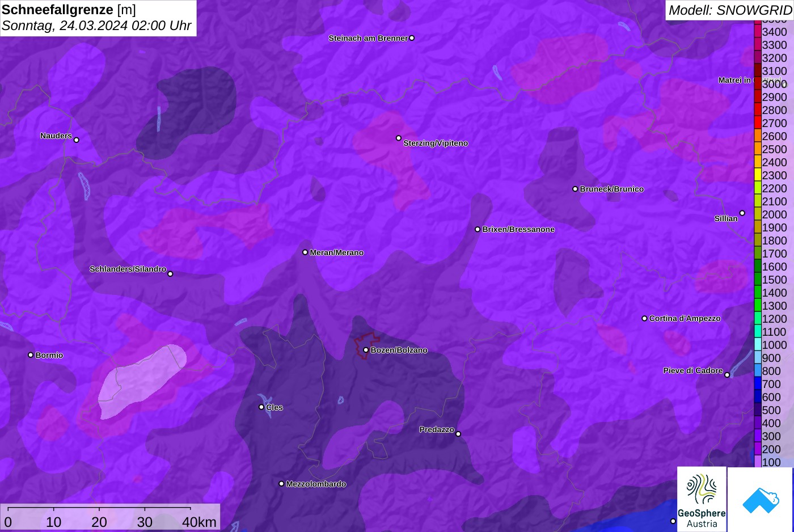The height and width of the screenshot is (532, 794).
Task: Click the Schlanders/Silandro marker dot
Action: point(170,274)
